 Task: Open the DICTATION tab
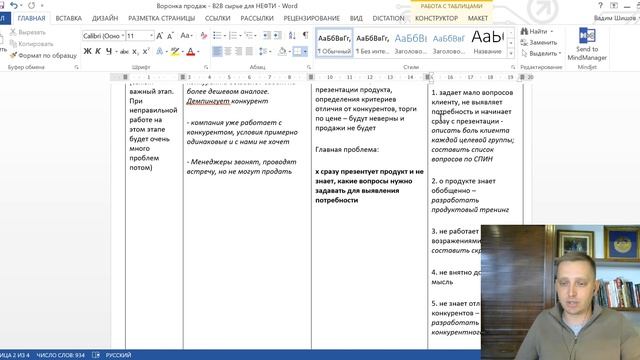pos(388,18)
